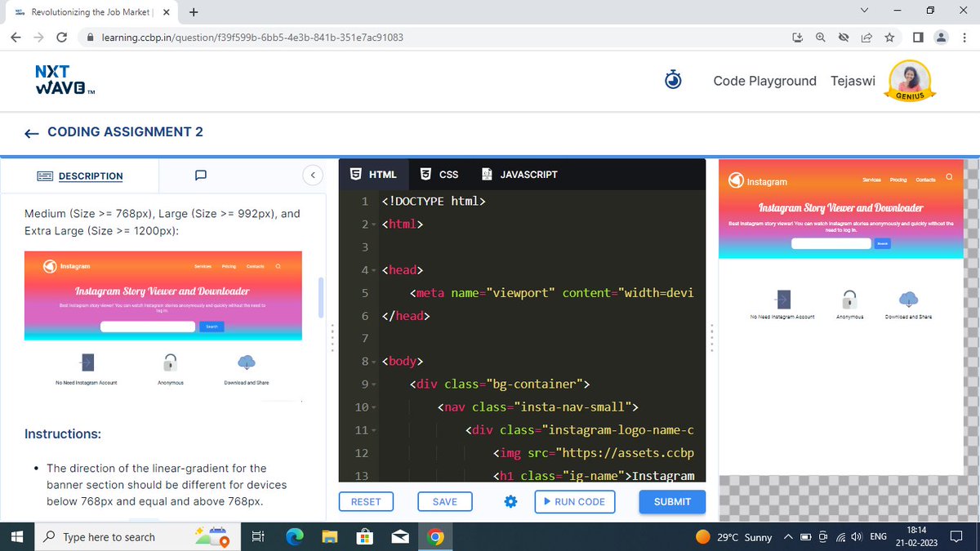Fold the head tag at line 4

374,270
